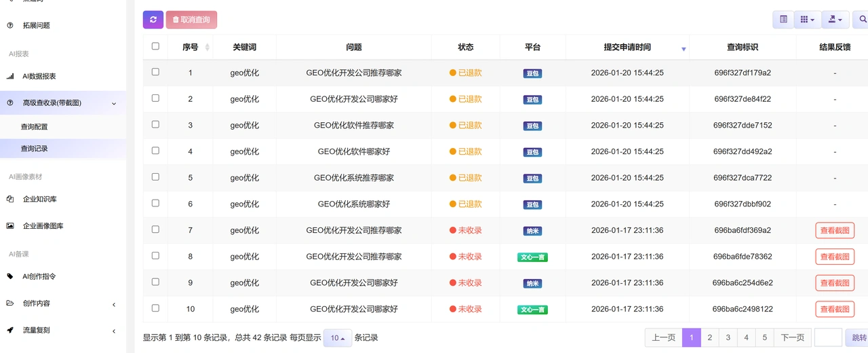Click the 企业知识库 sidebar icon
The image size is (868, 353).
(x=10, y=199)
